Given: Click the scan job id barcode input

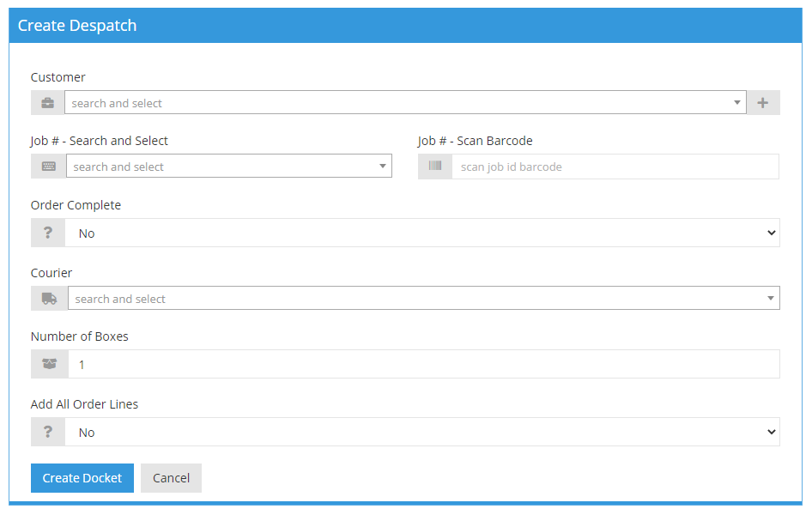Looking at the screenshot, I should click(x=601, y=166).
